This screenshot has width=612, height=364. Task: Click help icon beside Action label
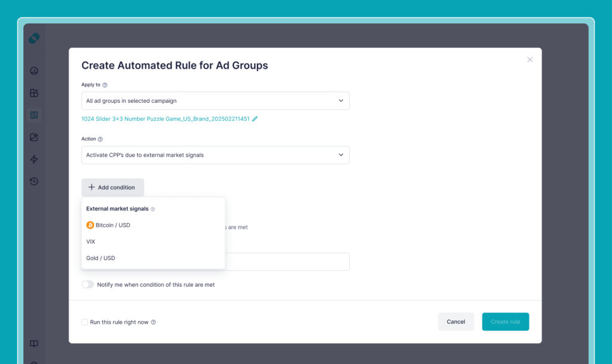[x=100, y=139]
